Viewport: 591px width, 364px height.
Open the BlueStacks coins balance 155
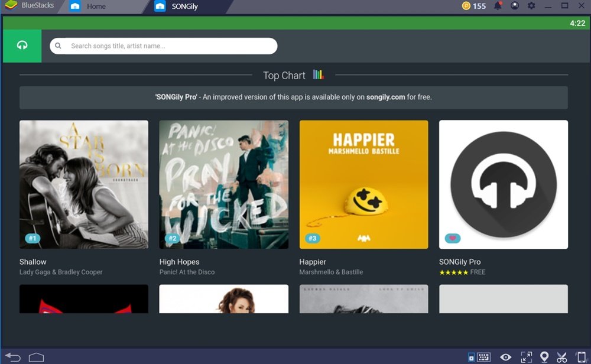[474, 6]
